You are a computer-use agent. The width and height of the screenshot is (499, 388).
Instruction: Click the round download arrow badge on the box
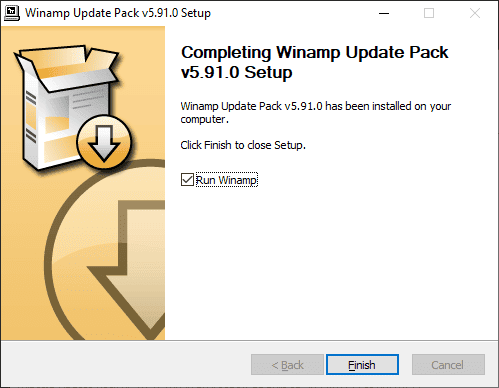[104, 142]
